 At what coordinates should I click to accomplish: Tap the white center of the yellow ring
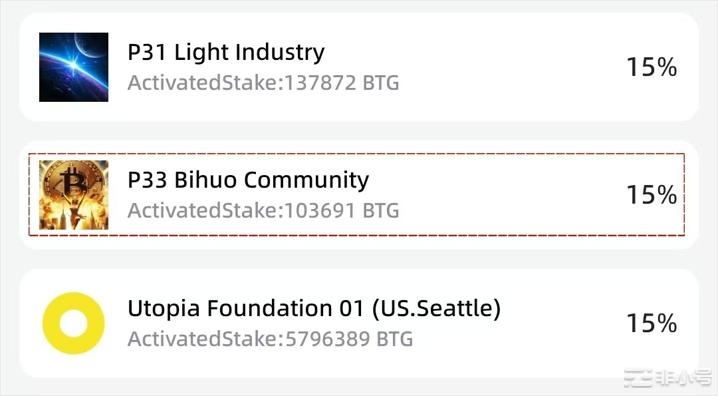pos(73,323)
